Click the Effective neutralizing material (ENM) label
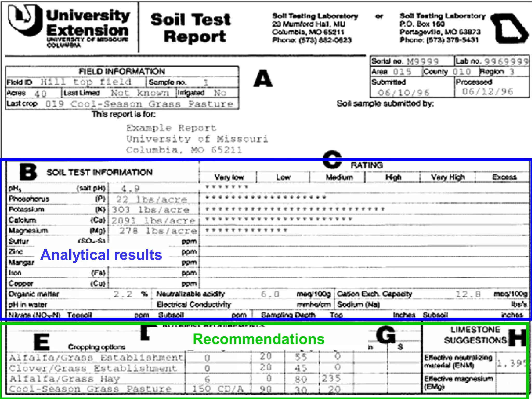 point(458,362)
